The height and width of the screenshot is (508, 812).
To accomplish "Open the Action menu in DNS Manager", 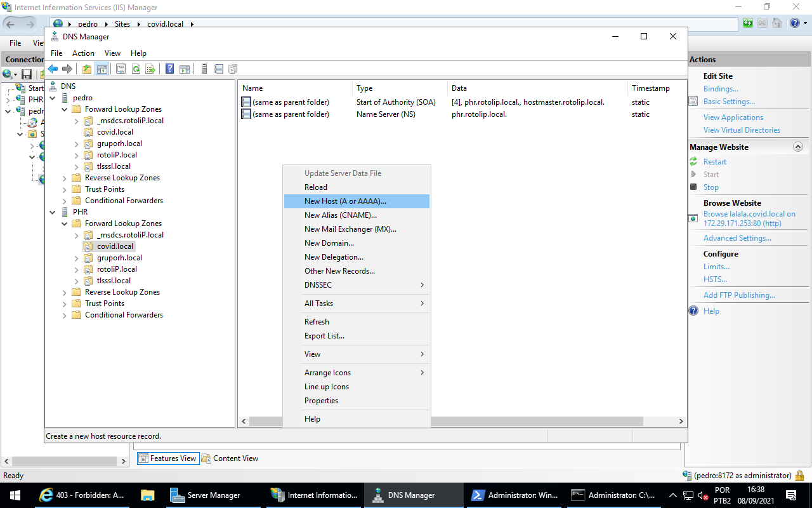I will [x=83, y=53].
